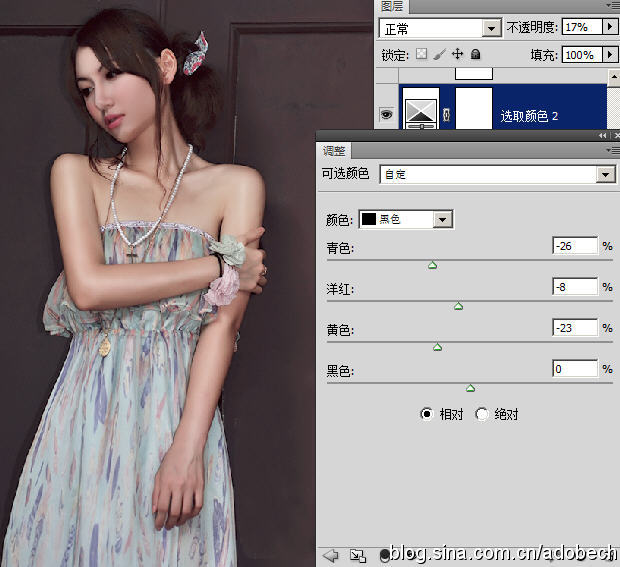
Task: Open the Layers panel flyout menu
Action: (x=611, y=5)
